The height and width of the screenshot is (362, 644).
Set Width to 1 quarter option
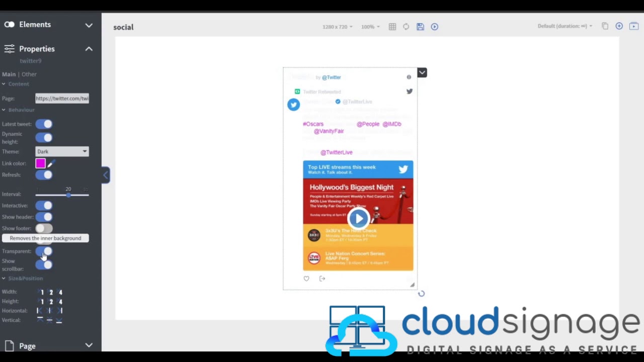pos(41,292)
